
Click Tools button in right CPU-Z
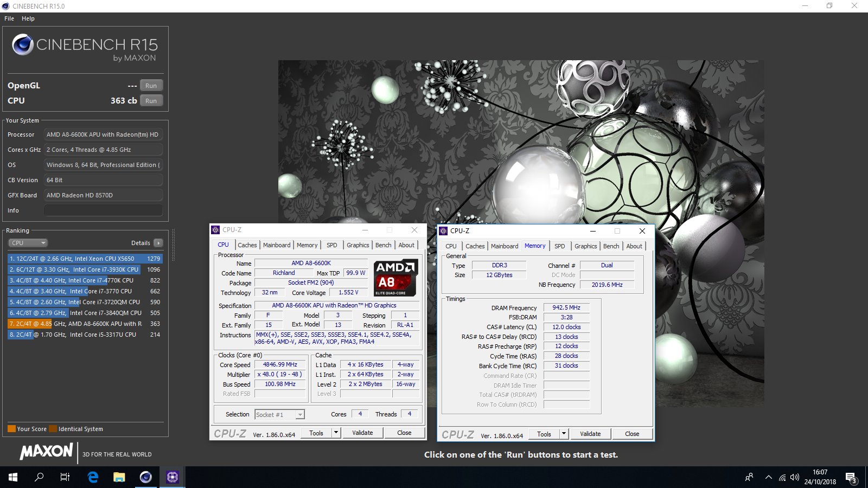click(544, 434)
